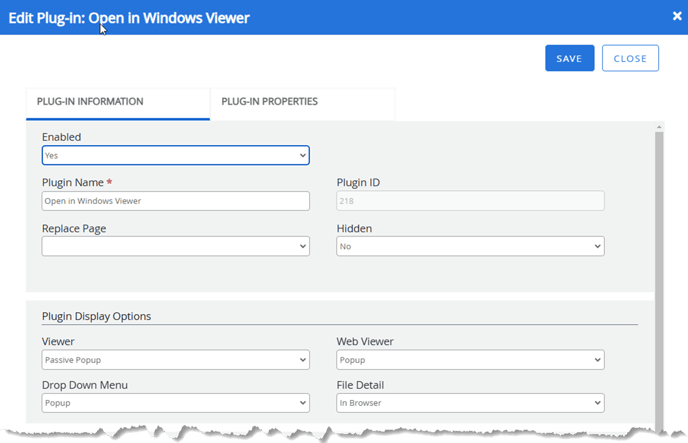Open the Enabled dropdown set to Yes
The width and height of the screenshot is (688, 443).
click(176, 156)
